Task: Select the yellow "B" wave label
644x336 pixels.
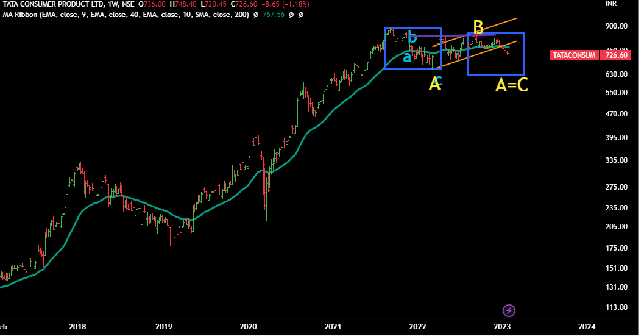Action: coord(478,27)
